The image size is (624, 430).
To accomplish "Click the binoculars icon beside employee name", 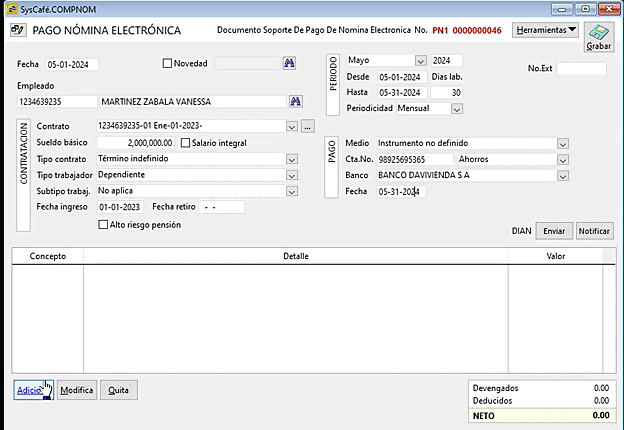I will tap(295, 101).
